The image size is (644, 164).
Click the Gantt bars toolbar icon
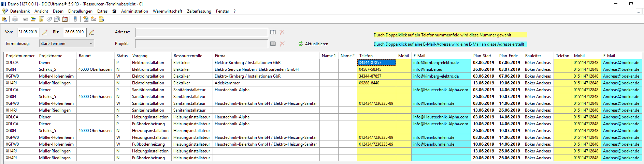(33, 19)
